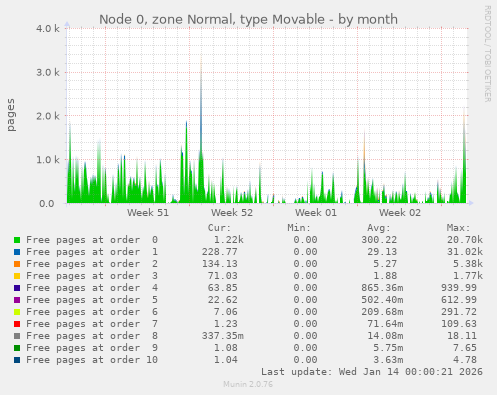Viewport: 497px width, 395px height.
Task: Click the 'pages' vertical axis title
Action: 11,115
